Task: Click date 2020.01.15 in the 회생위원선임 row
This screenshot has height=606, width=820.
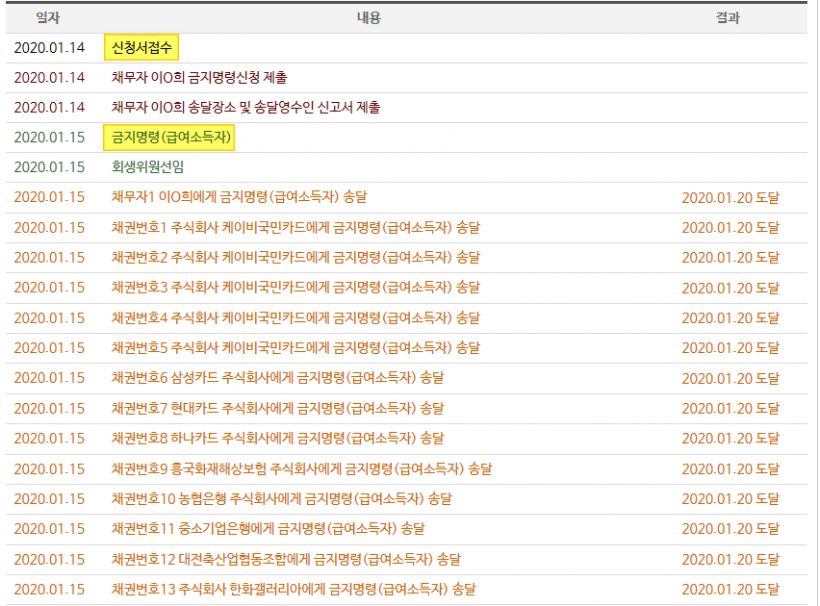Action: 49,167
